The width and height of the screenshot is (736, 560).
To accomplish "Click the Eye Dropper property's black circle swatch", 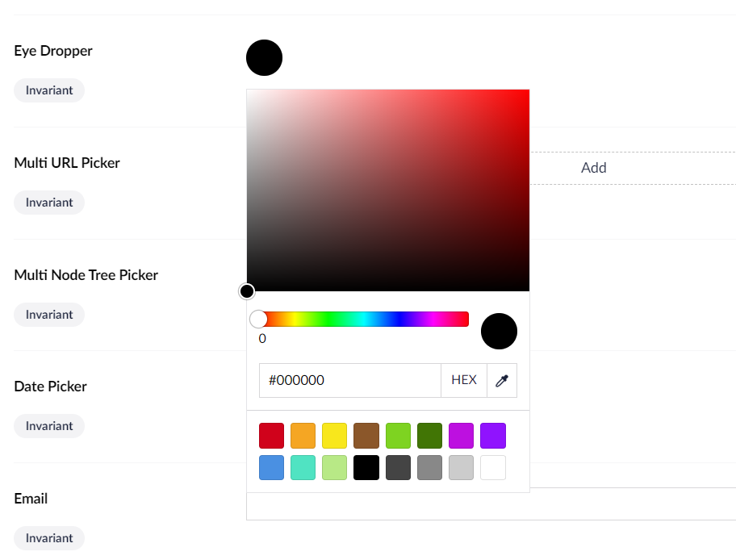I will click(264, 57).
